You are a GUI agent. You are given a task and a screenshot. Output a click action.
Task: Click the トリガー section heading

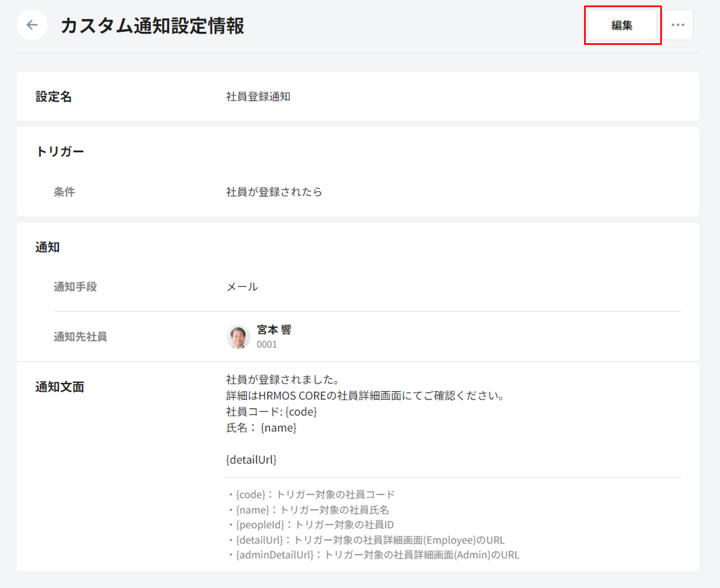(60, 152)
